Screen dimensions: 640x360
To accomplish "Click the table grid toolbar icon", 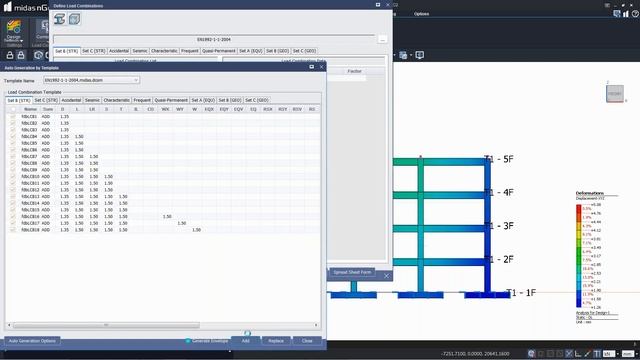I will 403,55.
